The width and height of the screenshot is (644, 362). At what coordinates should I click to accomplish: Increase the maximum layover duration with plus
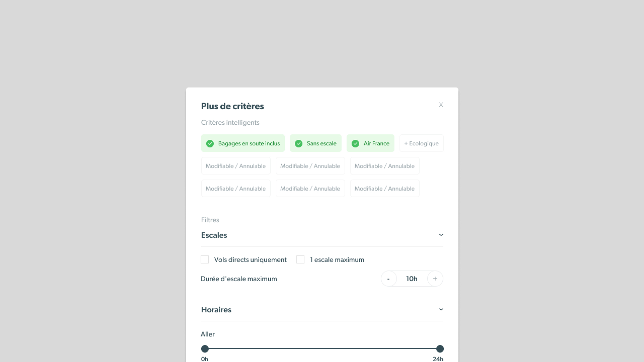pyautogui.click(x=435, y=279)
